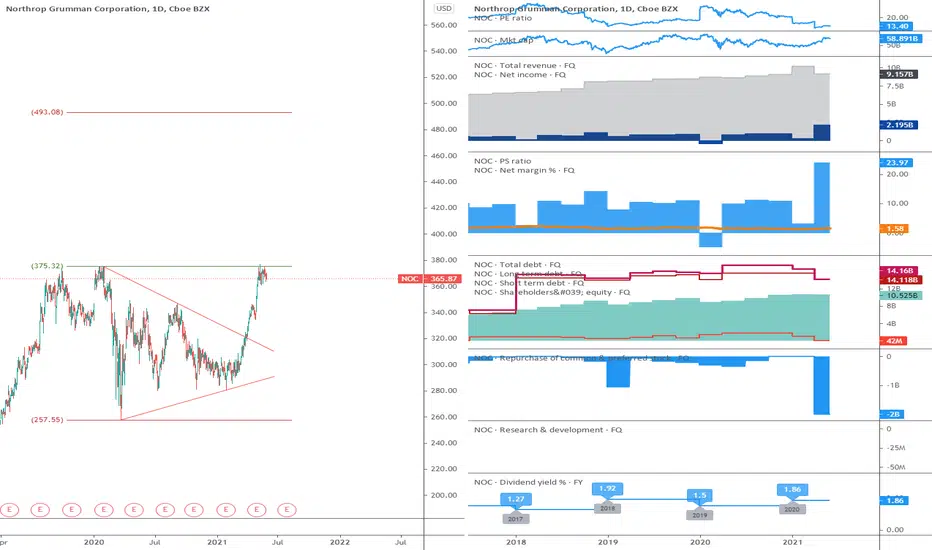Click the 2018 label on the right time axis
932x550 pixels.
[x=515, y=542]
